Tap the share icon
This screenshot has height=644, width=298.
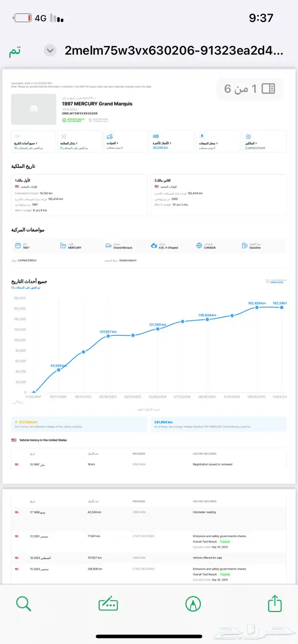275,603
